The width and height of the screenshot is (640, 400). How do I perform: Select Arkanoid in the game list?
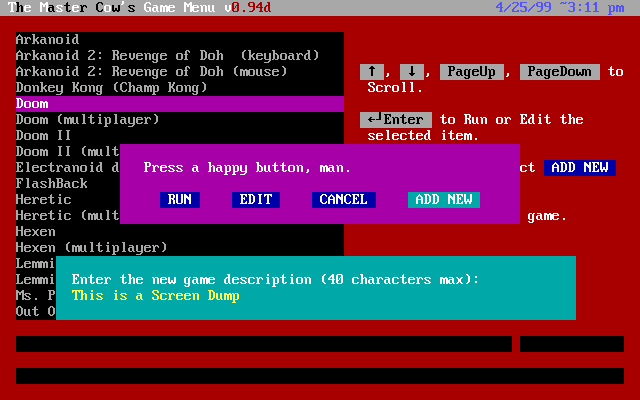coord(47,40)
